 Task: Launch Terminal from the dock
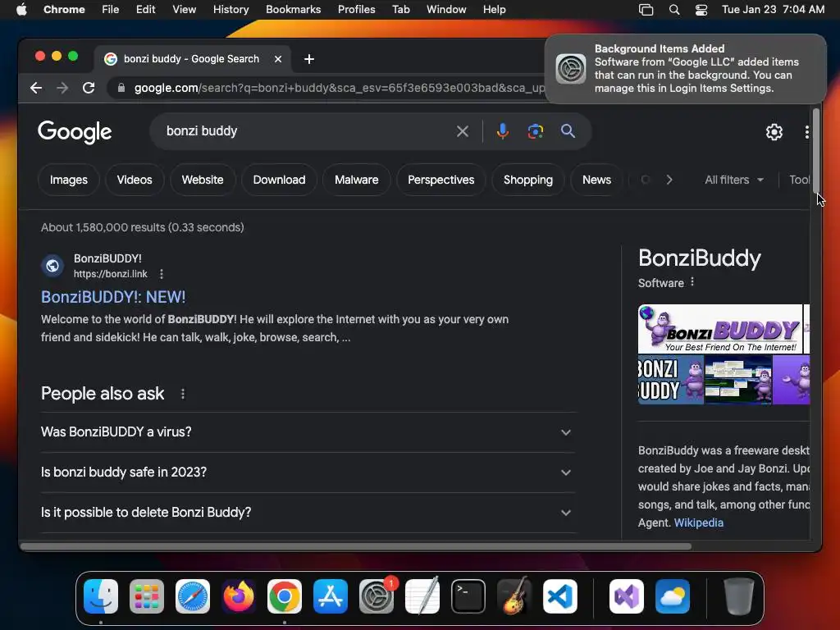[x=468, y=596]
